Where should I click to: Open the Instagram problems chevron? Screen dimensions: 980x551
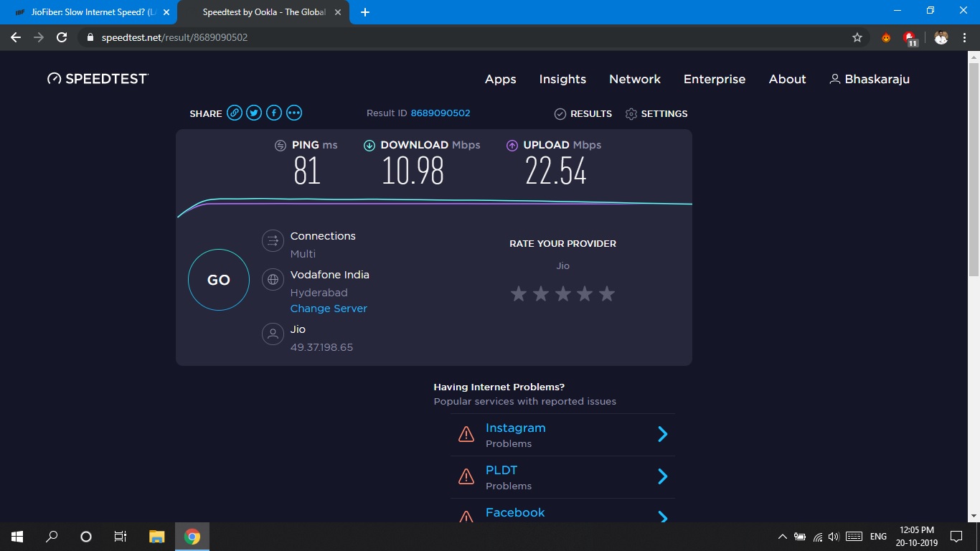click(663, 434)
